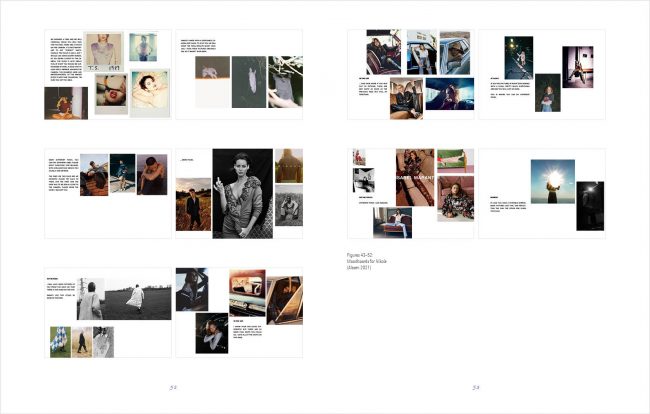Open the dark photo with orange-haired figure
650x414 pixels.
(x=66, y=103)
